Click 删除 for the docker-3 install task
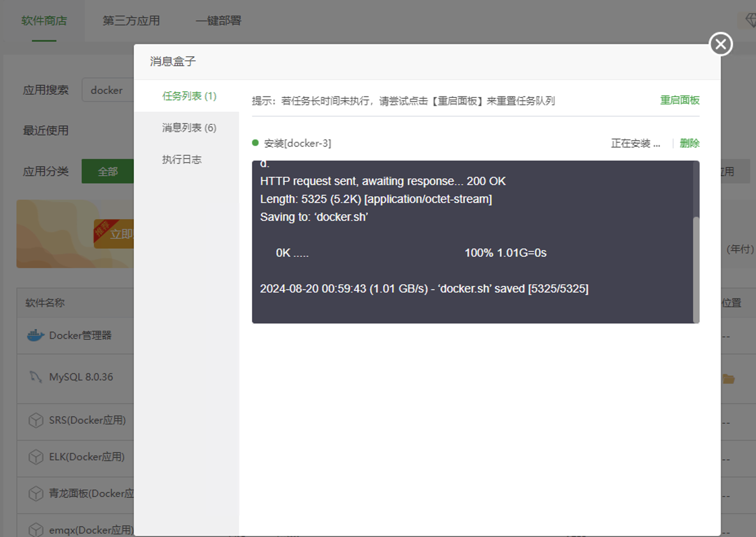Viewport: 756px width, 537px height. 690,143
